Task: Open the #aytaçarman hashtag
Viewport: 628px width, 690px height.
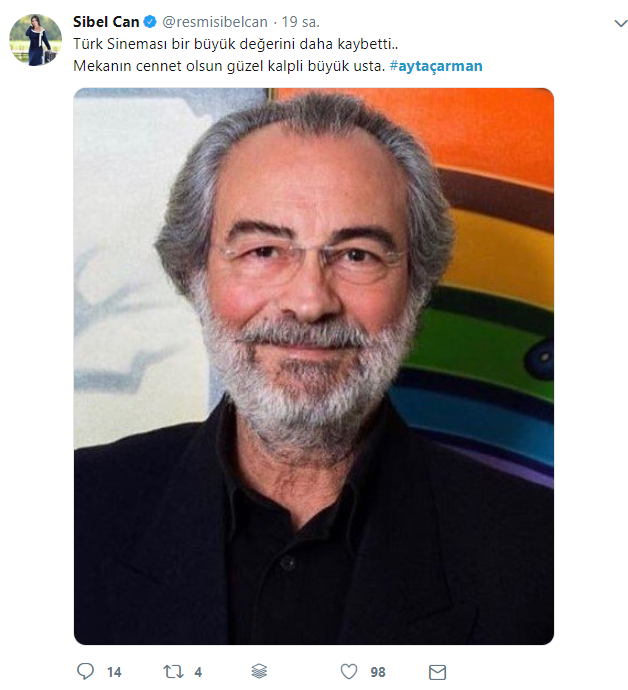Action: pos(436,66)
